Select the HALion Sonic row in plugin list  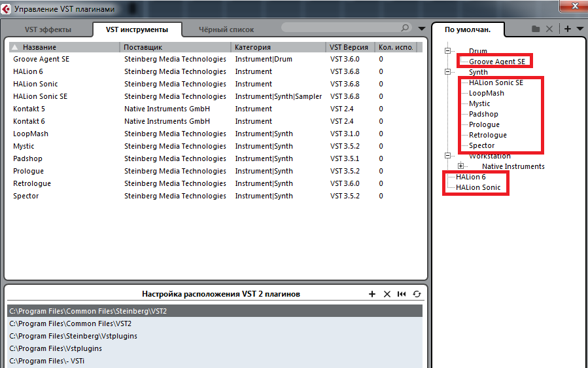click(x=216, y=84)
